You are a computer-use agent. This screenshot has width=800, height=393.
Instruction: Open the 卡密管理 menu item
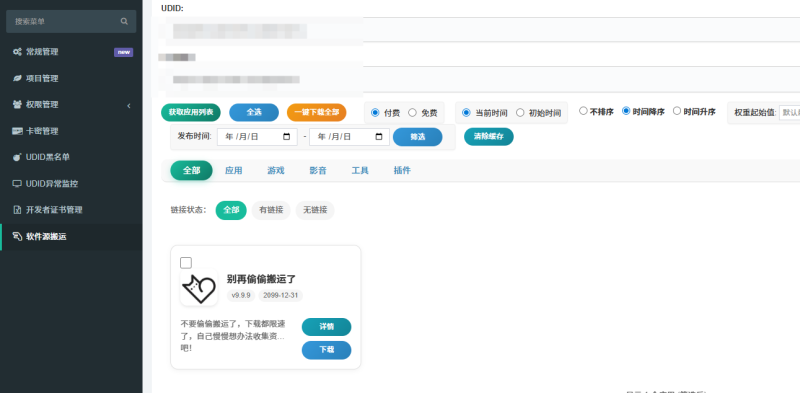(x=71, y=131)
